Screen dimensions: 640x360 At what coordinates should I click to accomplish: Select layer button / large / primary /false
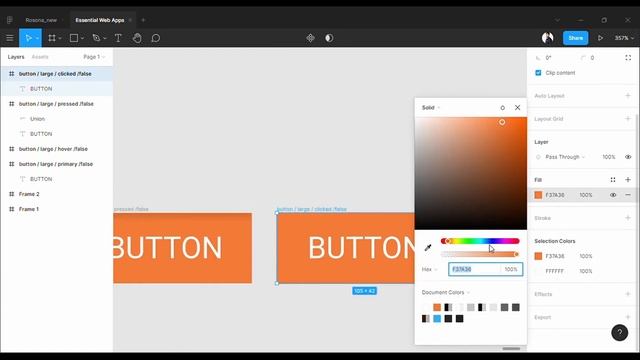tap(57, 164)
